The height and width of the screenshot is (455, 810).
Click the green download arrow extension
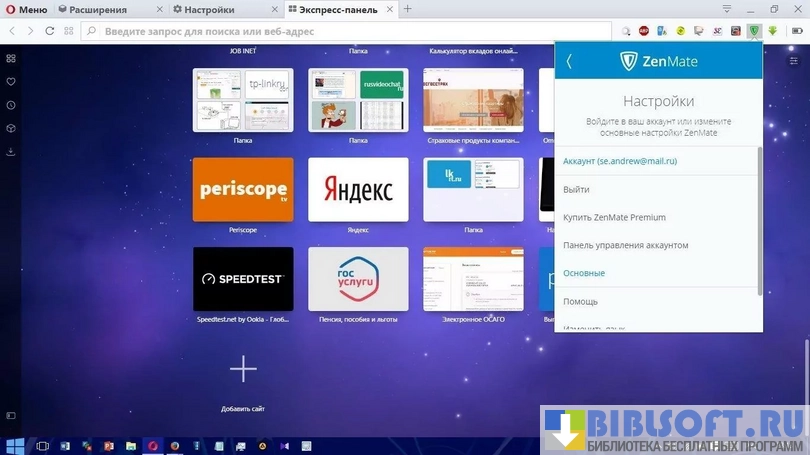tap(771, 31)
